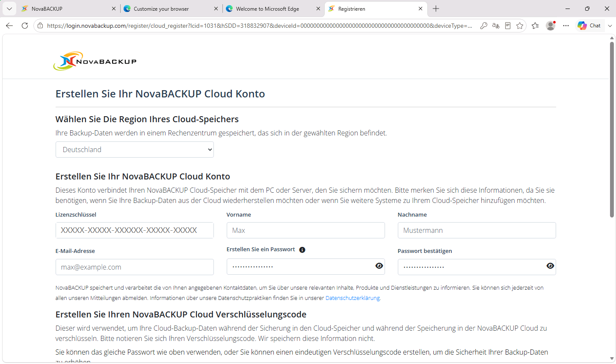Screen dimensions: 616x364
Task: Close the Customize your browser tab
Action: pos(216,9)
